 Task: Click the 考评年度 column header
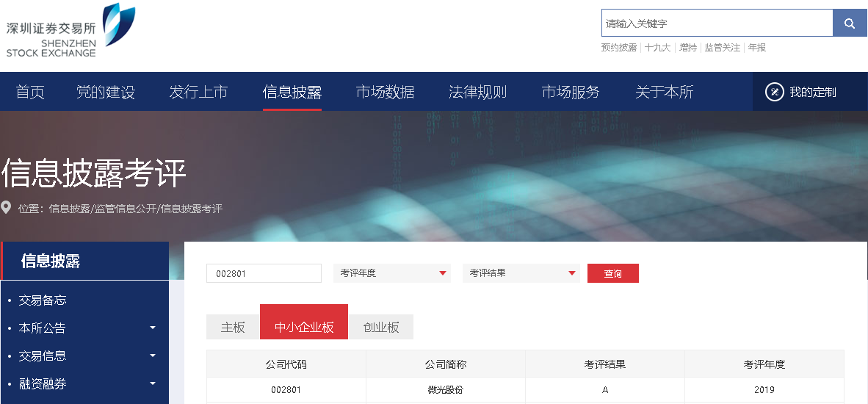(x=764, y=364)
